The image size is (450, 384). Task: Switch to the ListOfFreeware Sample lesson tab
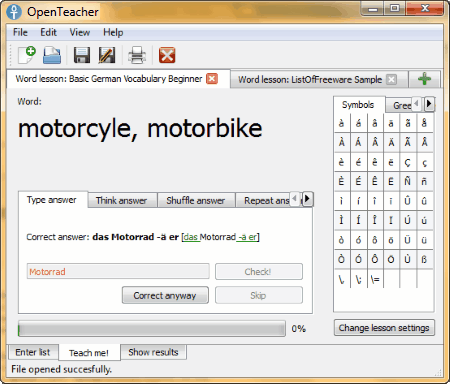pyautogui.click(x=310, y=80)
